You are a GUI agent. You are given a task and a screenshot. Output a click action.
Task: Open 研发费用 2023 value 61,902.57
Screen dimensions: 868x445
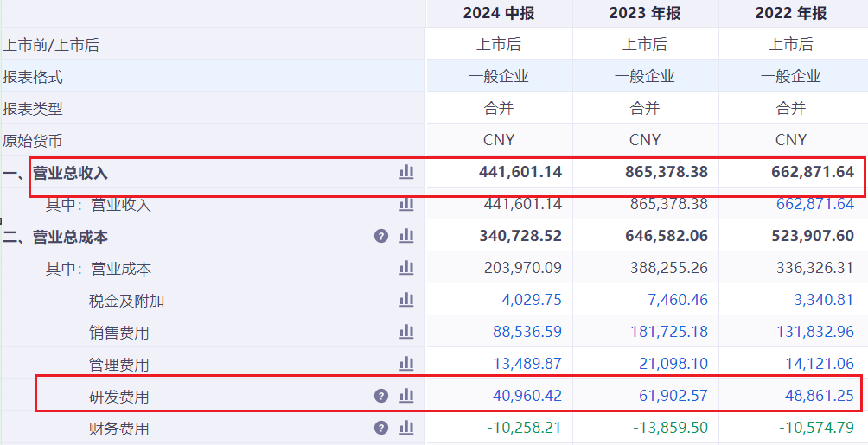673,396
